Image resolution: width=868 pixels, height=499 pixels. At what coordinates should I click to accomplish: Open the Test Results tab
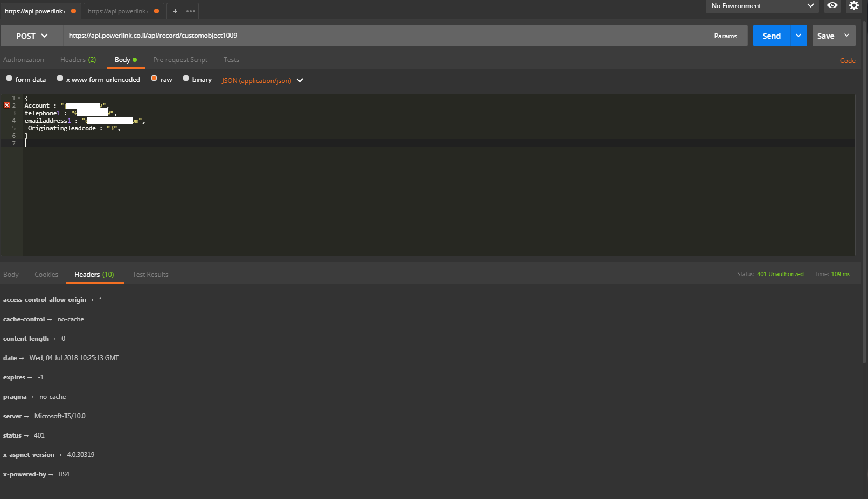pos(150,275)
